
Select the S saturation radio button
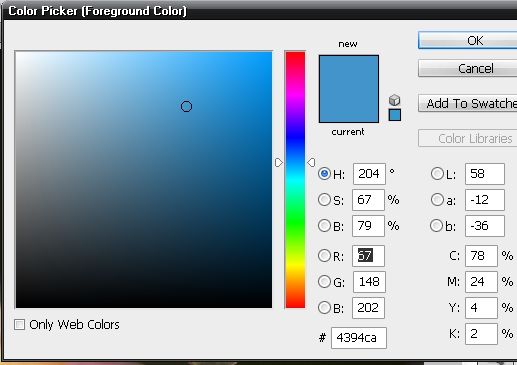(324, 200)
